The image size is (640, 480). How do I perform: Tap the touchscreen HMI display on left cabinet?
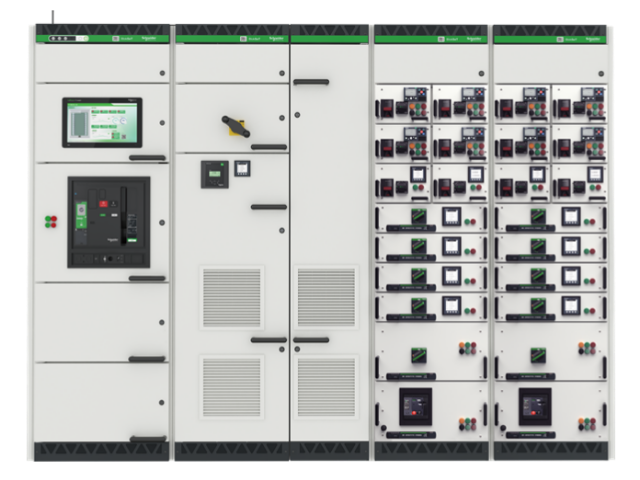pos(102,122)
